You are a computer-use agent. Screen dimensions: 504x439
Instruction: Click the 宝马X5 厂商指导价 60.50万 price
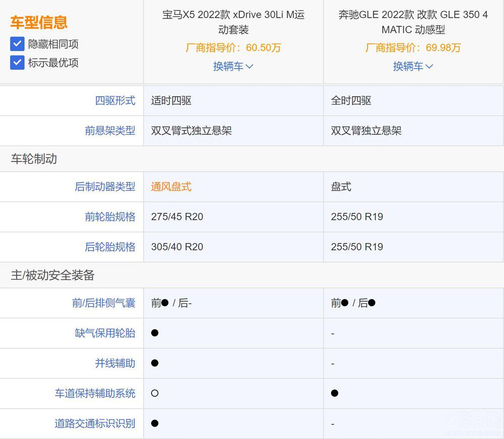233,48
